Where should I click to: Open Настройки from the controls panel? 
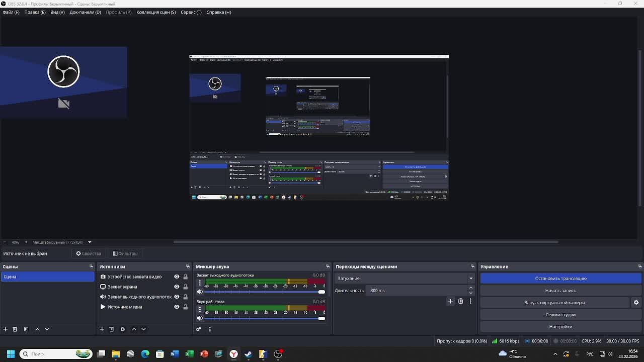click(561, 327)
